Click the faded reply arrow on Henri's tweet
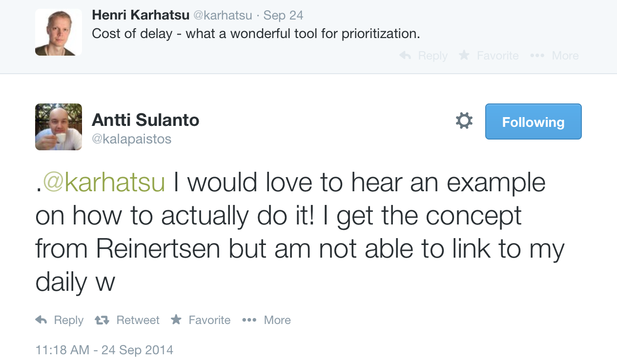This screenshot has height=364, width=617. click(405, 56)
